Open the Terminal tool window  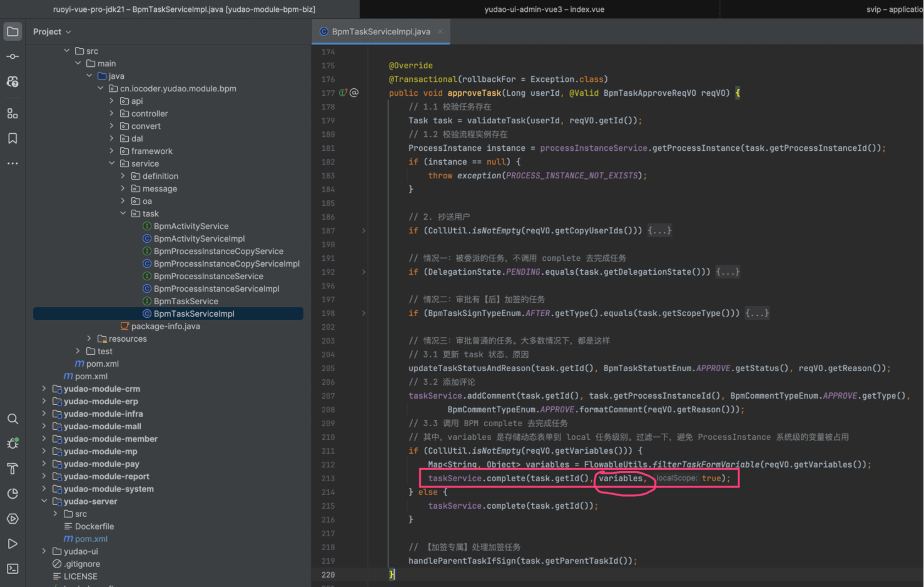click(13, 569)
